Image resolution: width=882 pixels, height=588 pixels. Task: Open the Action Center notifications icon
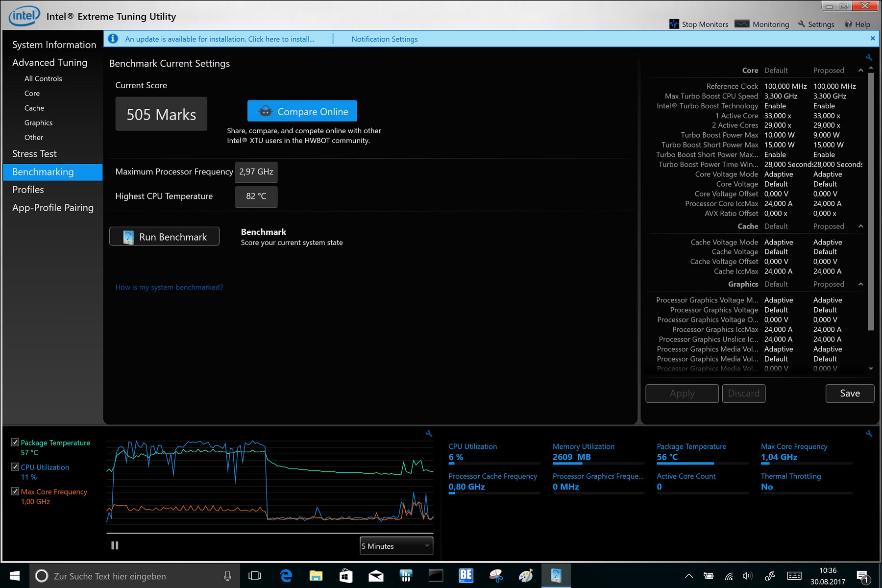[x=862, y=576]
